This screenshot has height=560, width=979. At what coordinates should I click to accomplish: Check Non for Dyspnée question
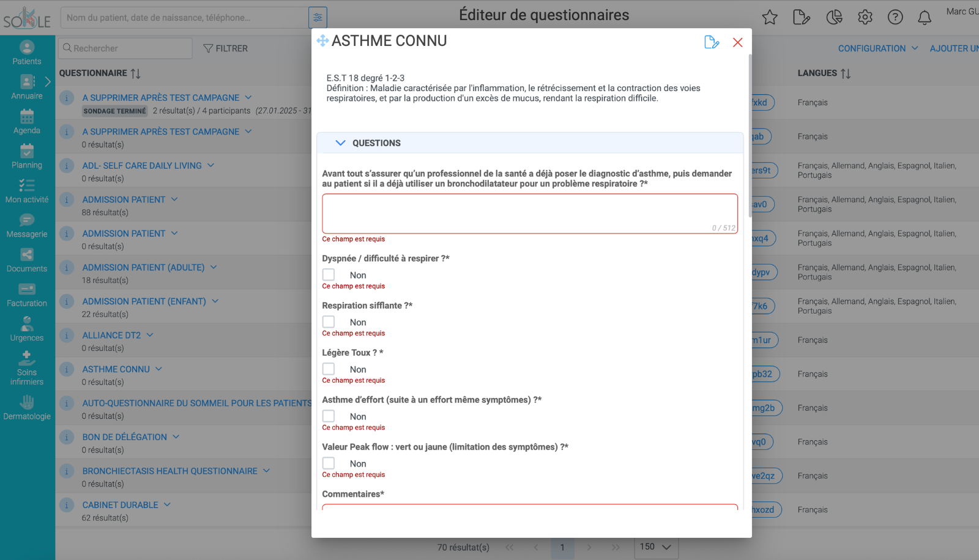point(329,275)
